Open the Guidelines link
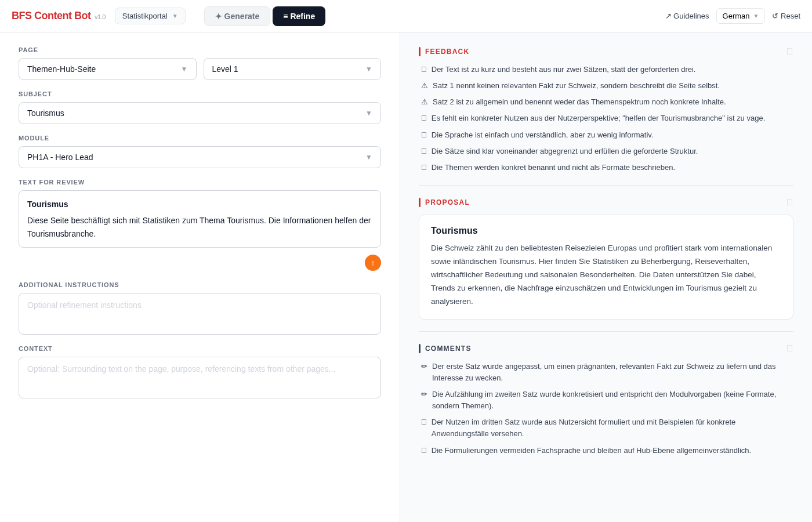Viewport: 812px width, 522px height. (691, 16)
